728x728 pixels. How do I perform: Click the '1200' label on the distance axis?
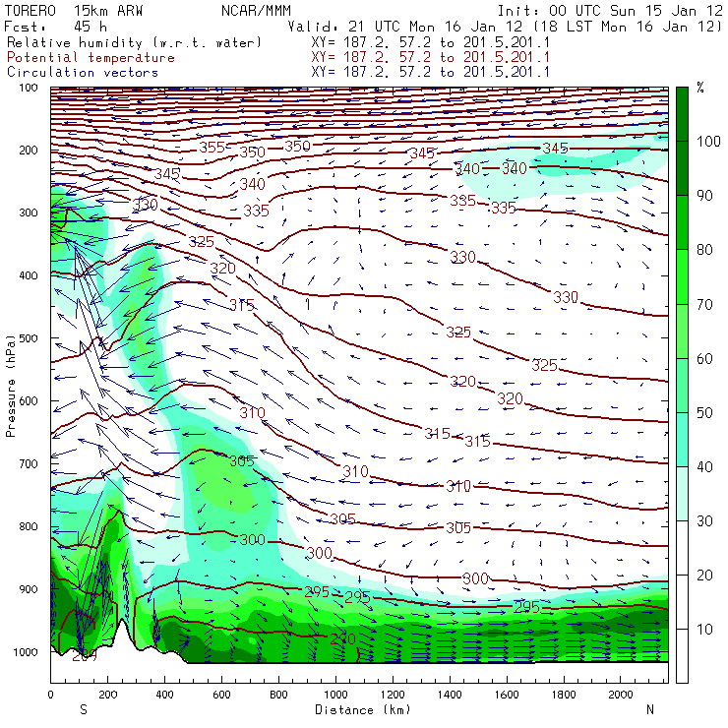point(393,695)
